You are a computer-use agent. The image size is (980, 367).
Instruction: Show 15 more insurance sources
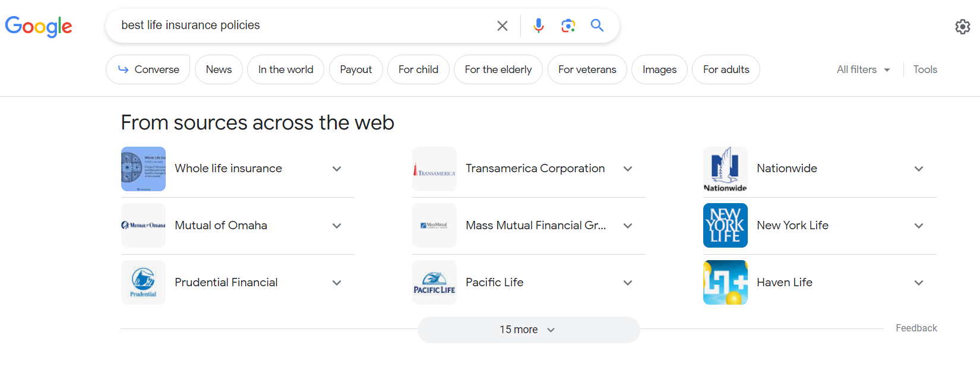pos(528,330)
